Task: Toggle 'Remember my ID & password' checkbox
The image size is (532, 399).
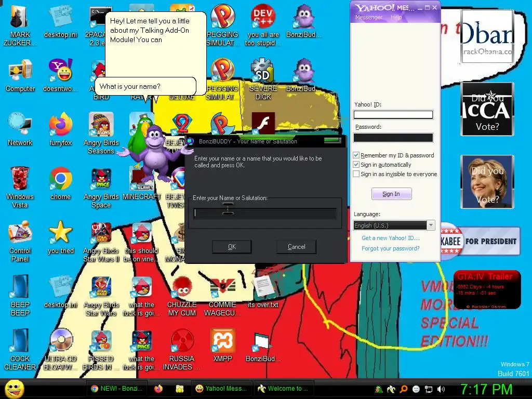Action: (356, 155)
